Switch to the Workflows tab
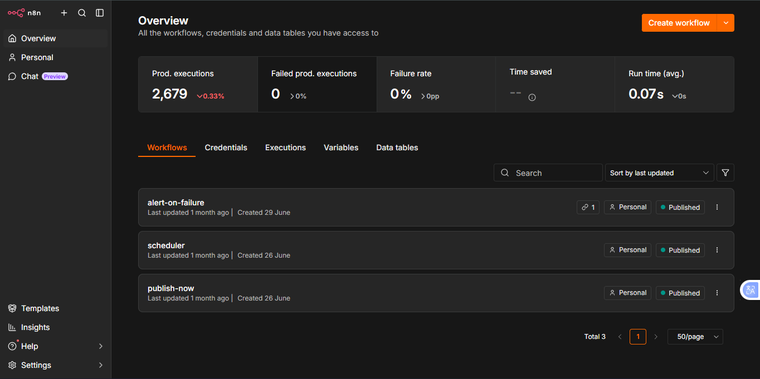 (x=167, y=147)
